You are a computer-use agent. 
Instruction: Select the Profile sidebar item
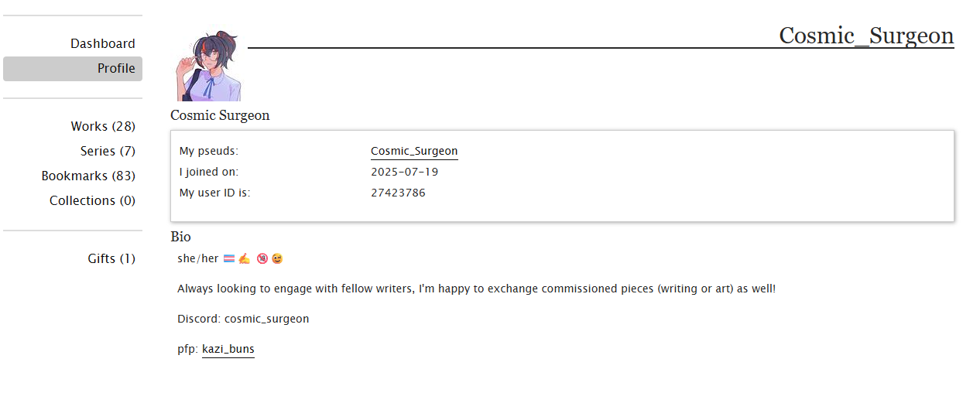tap(73, 68)
